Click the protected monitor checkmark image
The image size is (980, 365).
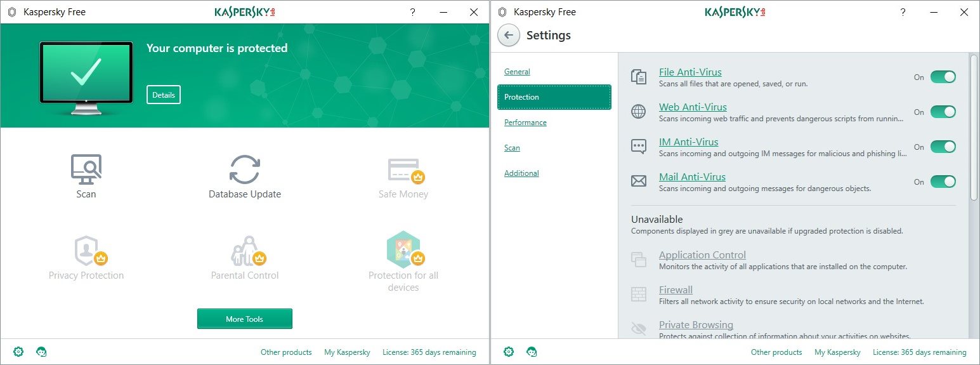86,78
